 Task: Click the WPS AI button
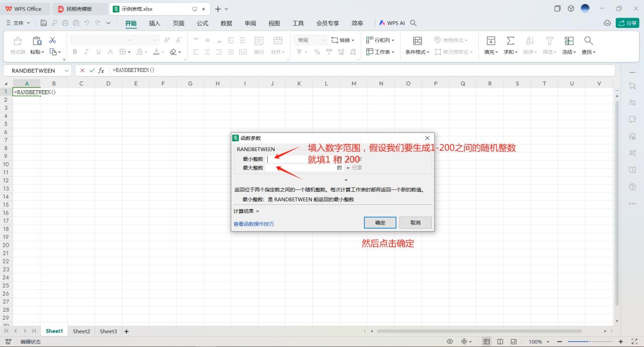392,23
